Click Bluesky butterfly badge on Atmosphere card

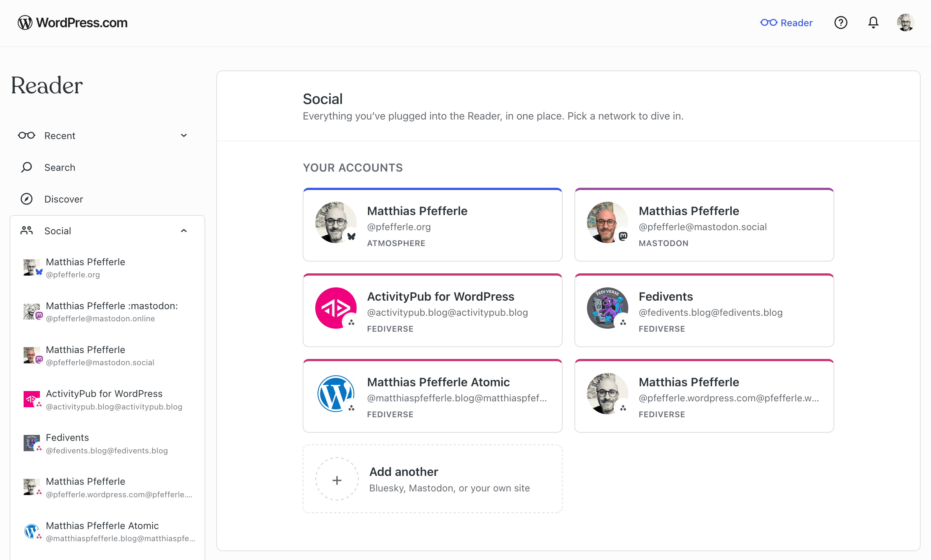[x=351, y=236]
